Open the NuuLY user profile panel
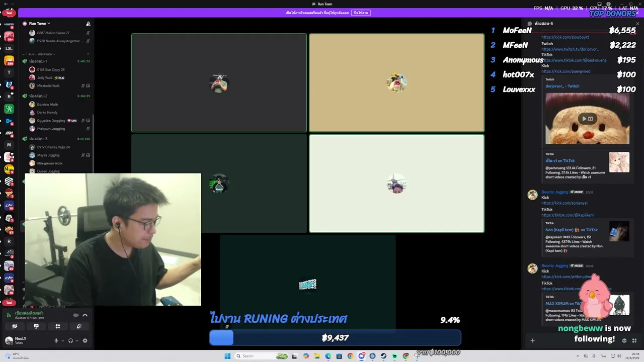The image size is (644, 362). 20,340
